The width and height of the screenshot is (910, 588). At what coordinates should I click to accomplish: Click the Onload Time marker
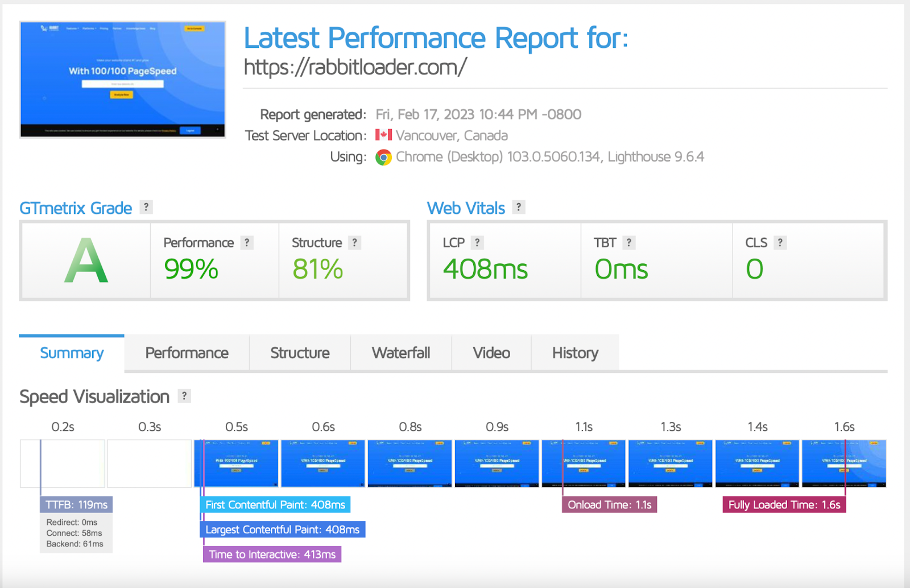pos(609,504)
